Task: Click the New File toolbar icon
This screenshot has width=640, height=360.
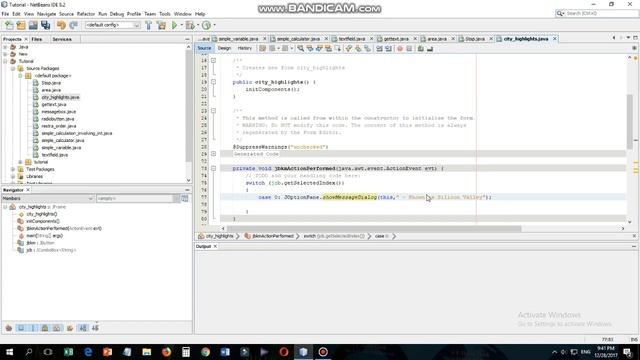Action: coord(9,25)
